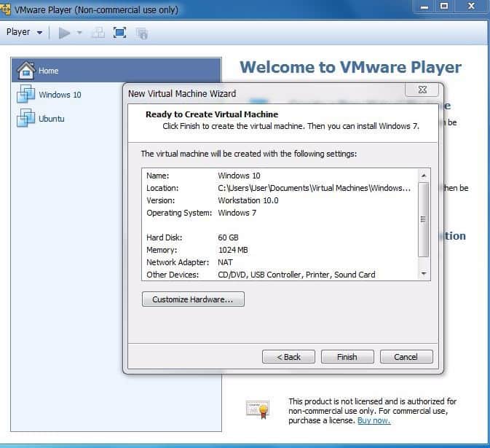This screenshot has width=490, height=448.
Task: Click the Welcome to VMware Player heading
Action: pyautogui.click(x=351, y=67)
